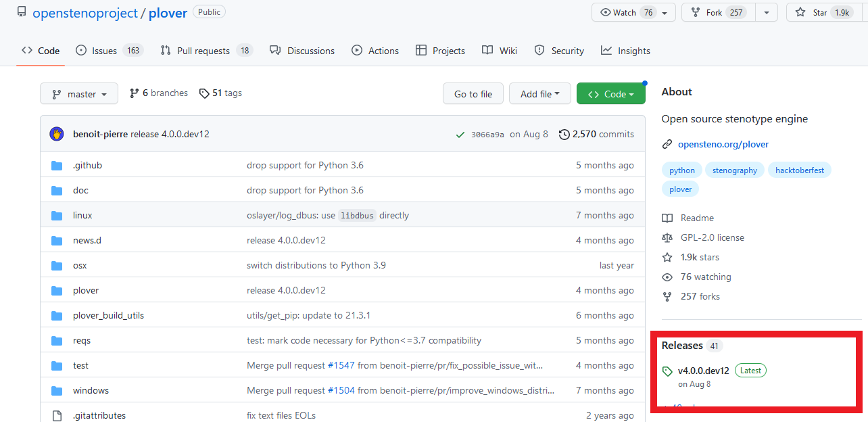The image size is (868, 422).
Task: Open the .gitattributes file
Action: pyautogui.click(x=99, y=415)
